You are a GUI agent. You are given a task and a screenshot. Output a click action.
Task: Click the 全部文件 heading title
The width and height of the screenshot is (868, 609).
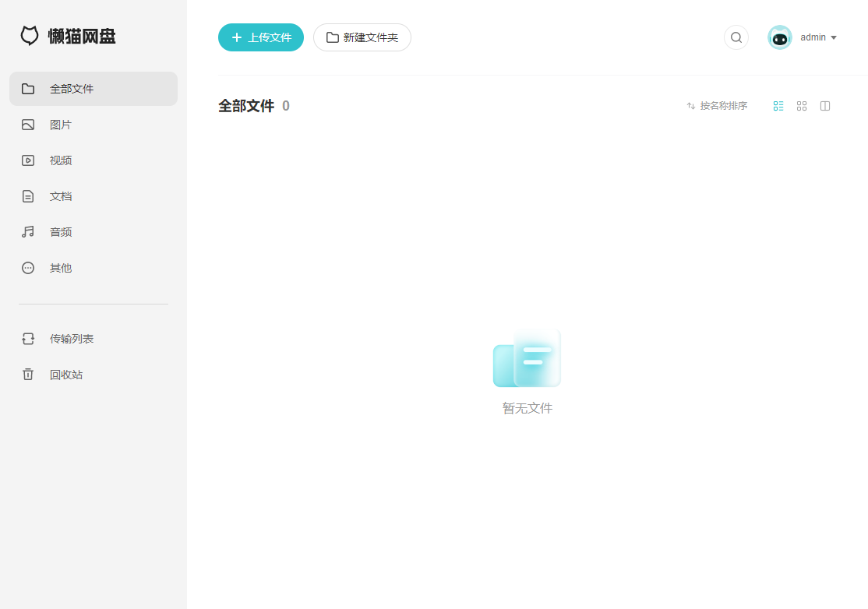246,106
